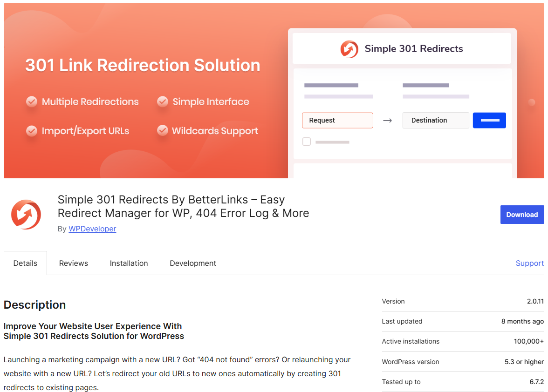The image size is (548, 392).
Task: Click the Improve Your Website User Experience subheading
Action: click(94, 331)
